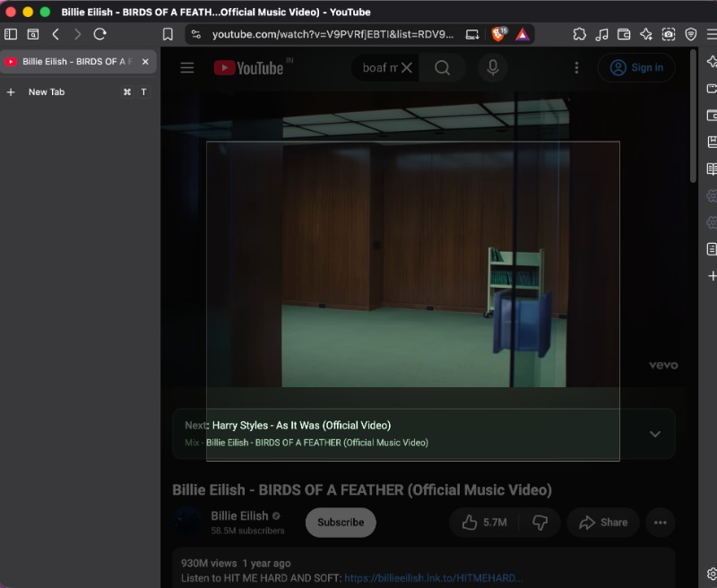Dislike the video with thumbs-down icon

[x=540, y=523]
